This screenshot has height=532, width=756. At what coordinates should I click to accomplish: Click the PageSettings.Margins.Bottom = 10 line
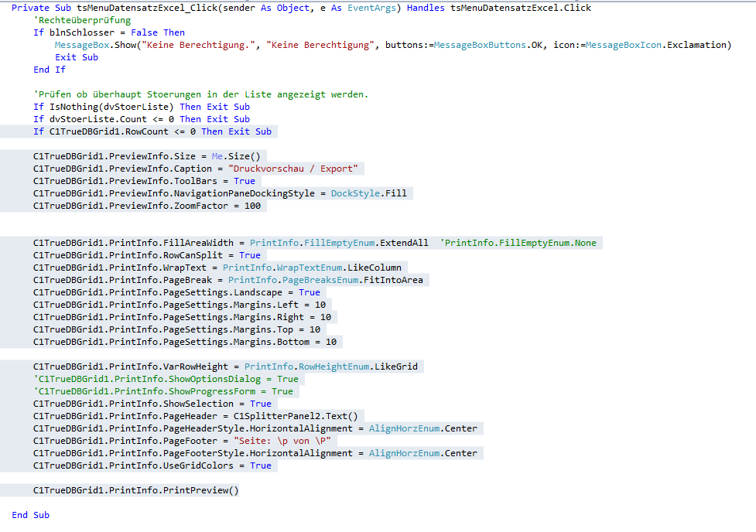click(185, 342)
